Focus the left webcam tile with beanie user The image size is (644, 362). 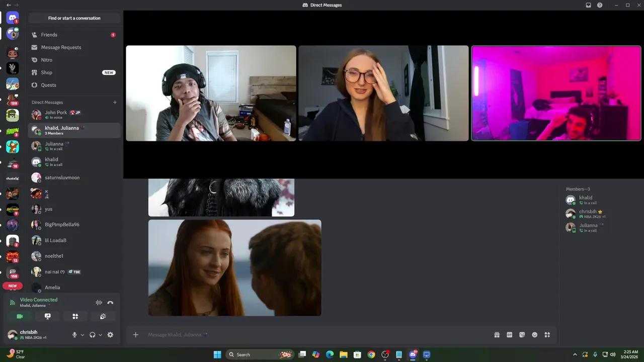(211, 94)
